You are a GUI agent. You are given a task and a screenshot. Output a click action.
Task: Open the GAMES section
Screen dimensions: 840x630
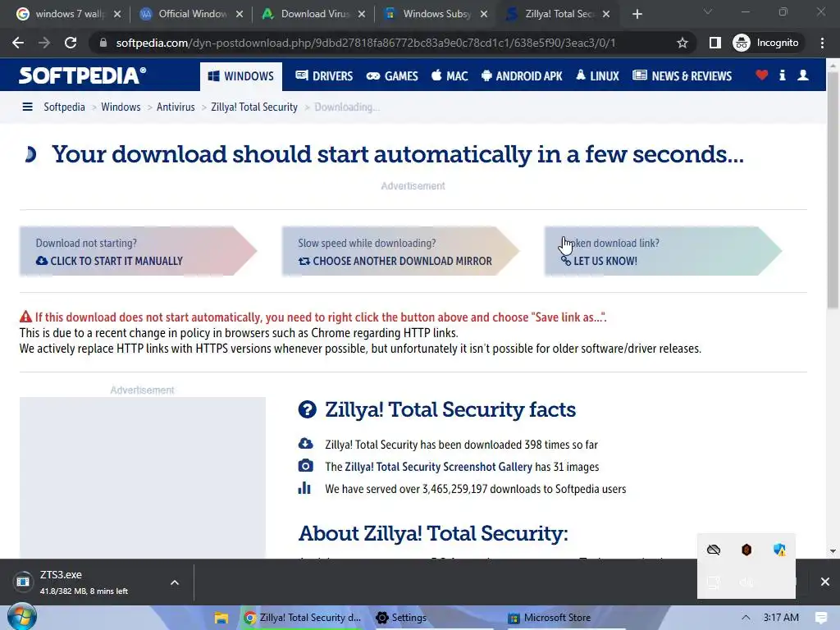[392, 76]
